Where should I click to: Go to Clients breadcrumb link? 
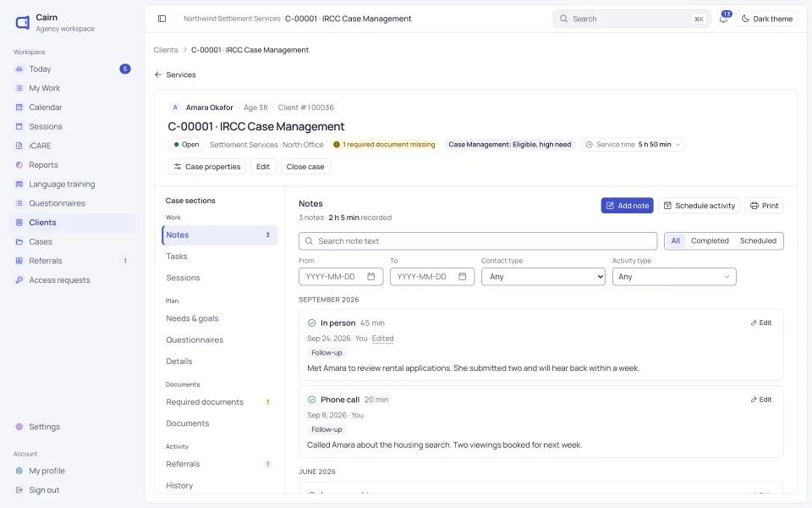tap(166, 50)
